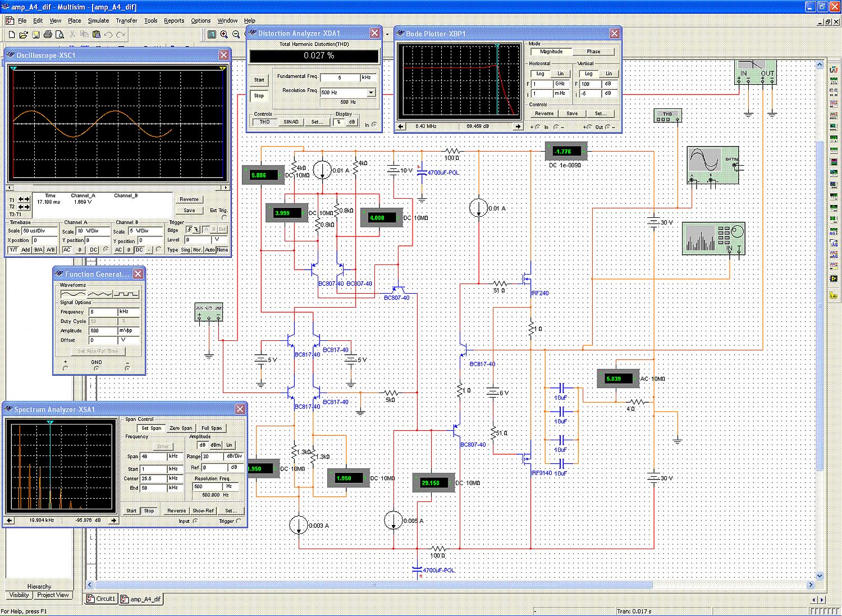Click the oscilloscope Reverse button
842x616 pixels.
[x=189, y=199]
